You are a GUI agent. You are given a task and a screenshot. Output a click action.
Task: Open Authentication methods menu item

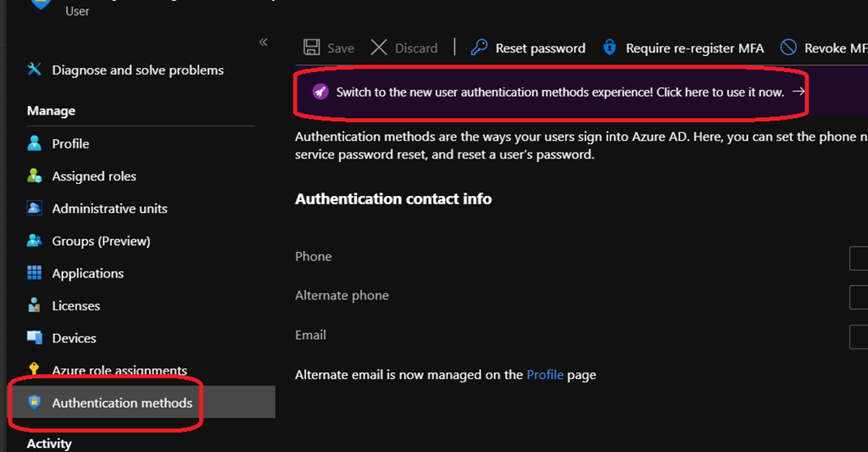pos(122,403)
